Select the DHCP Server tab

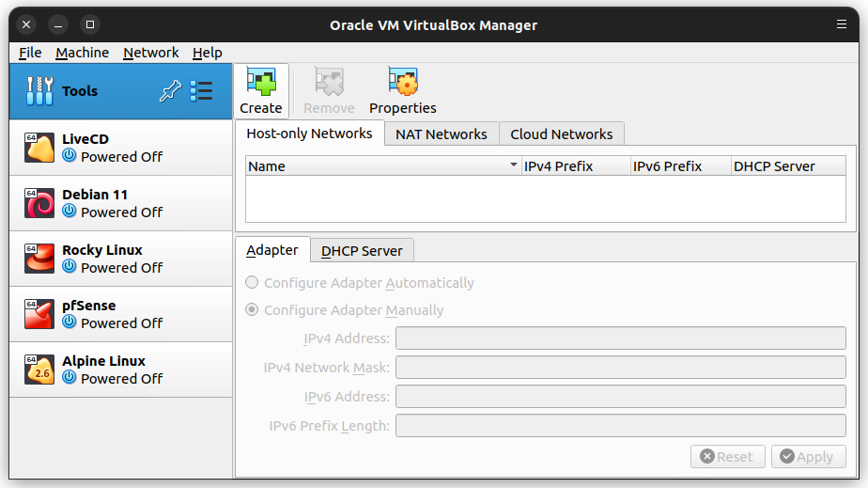point(362,251)
